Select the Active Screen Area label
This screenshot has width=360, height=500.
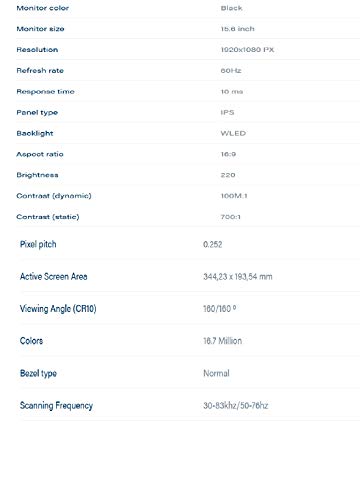[x=54, y=276]
